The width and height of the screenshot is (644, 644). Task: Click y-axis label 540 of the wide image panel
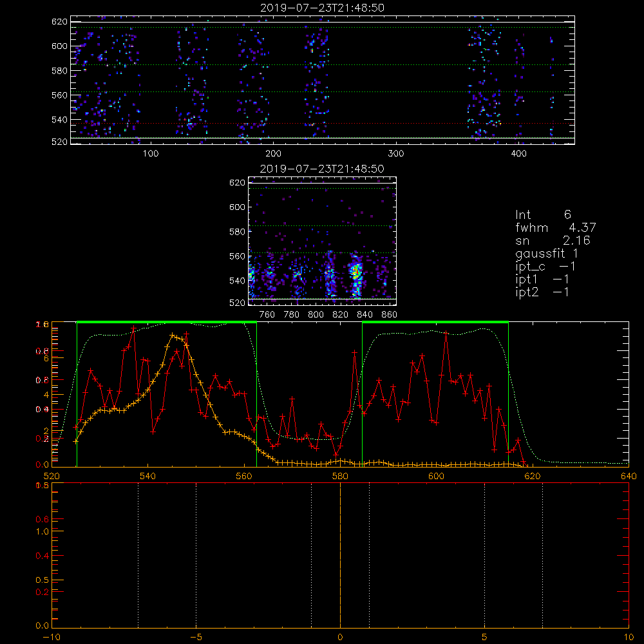pos(59,120)
